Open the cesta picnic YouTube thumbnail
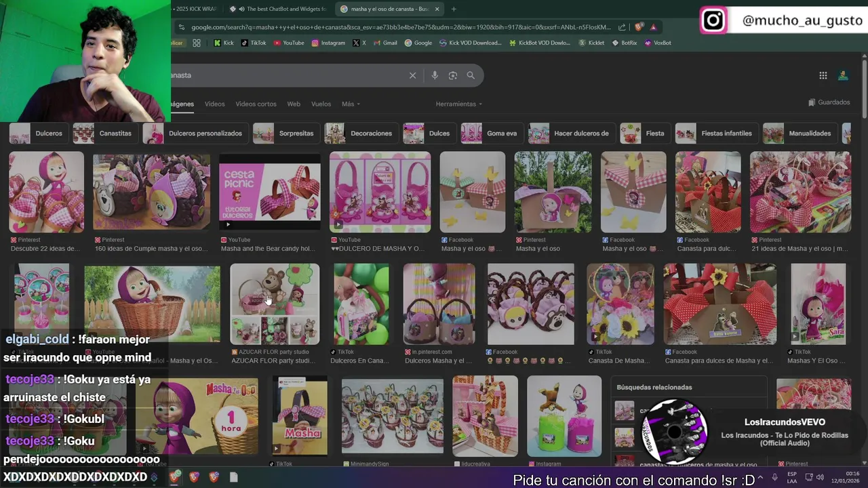This screenshot has height=488, width=868. 270,192
